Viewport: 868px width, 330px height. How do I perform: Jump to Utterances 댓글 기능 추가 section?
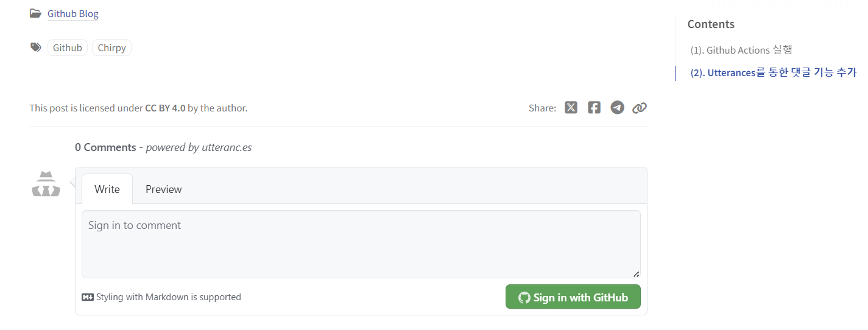point(773,73)
